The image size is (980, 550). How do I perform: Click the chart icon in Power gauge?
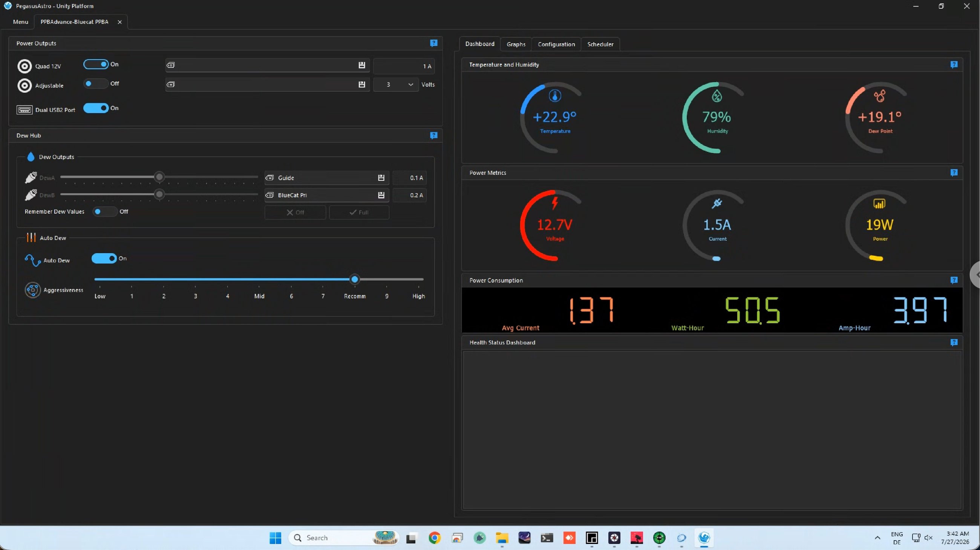tap(879, 204)
